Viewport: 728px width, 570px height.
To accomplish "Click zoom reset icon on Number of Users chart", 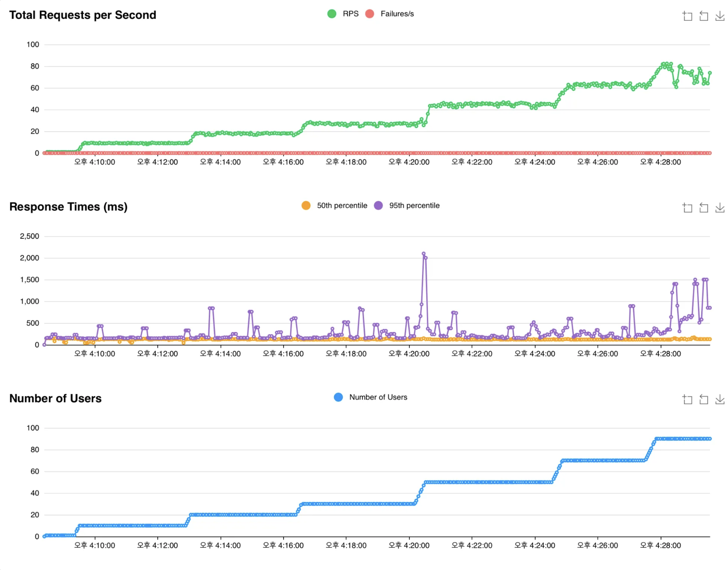I will click(704, 399).
